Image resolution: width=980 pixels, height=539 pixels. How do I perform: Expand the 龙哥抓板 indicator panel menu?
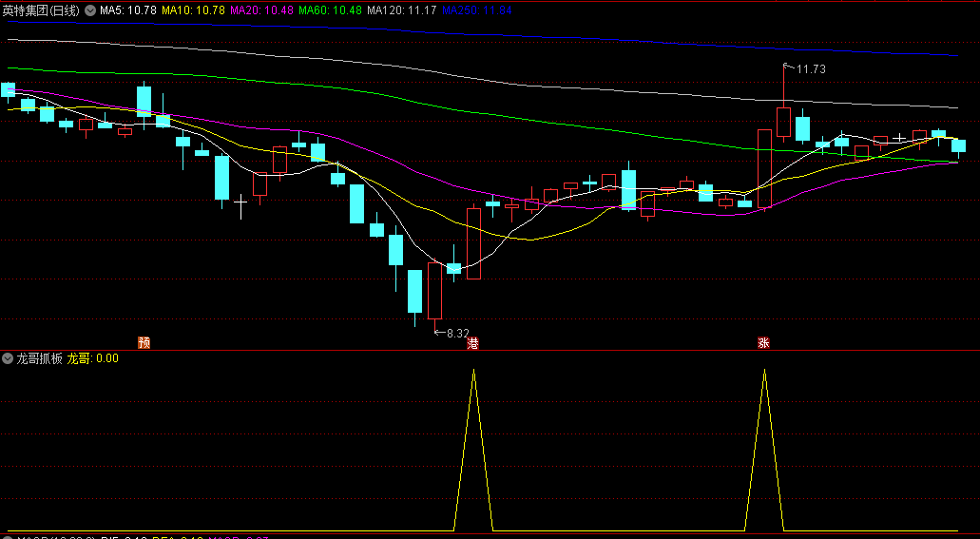[8, 358]
